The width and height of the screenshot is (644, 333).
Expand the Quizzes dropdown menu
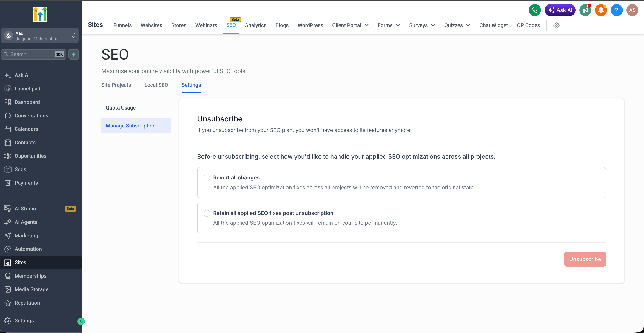457,25
